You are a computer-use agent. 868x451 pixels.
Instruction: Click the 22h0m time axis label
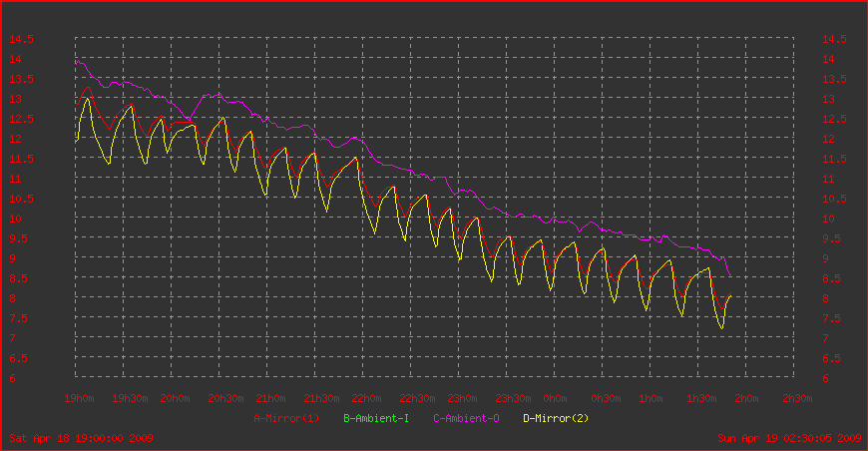366,398
